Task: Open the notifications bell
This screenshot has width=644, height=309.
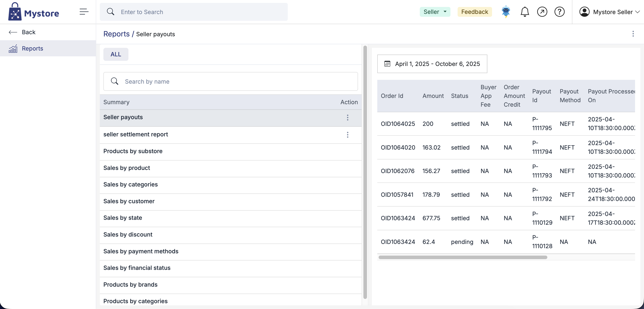Action: tap(525, 12)
